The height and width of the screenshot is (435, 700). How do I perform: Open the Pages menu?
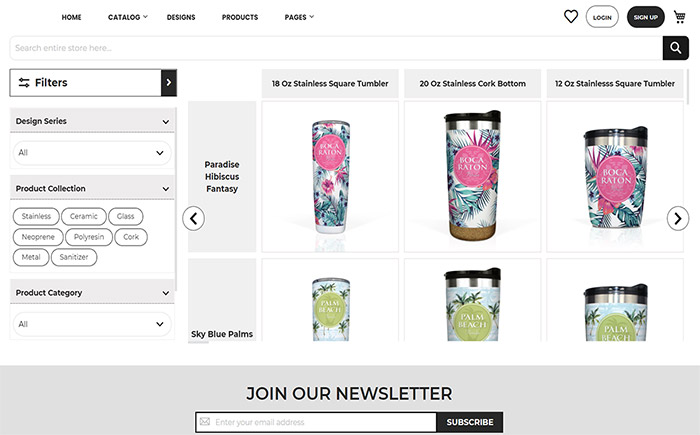(299, 17)
